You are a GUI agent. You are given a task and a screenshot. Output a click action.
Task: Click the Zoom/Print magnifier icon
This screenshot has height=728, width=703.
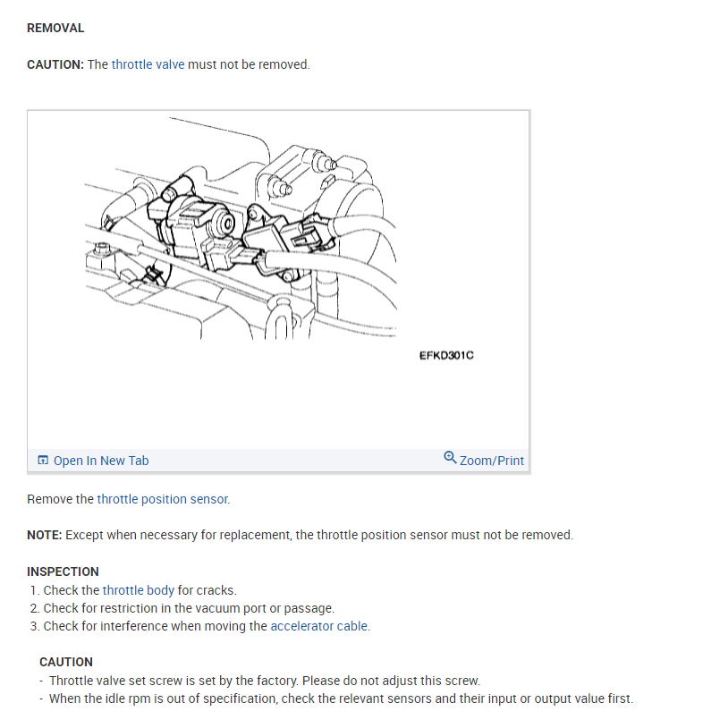point(450,457)
